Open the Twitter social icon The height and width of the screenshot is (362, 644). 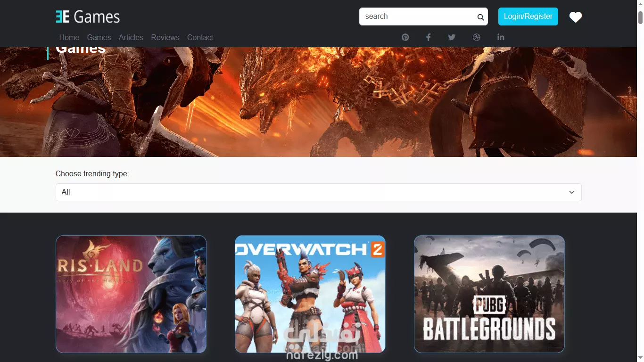pyautogui.click(x=452, y=37)
